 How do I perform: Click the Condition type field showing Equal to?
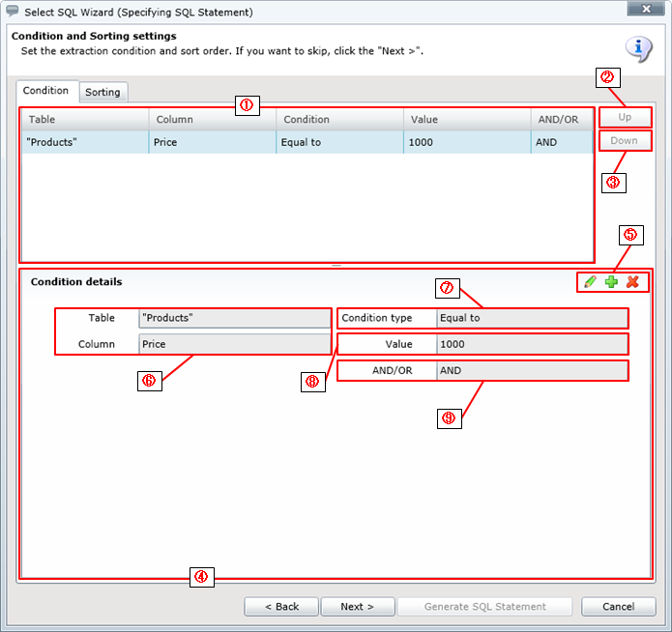click(531, 318)
